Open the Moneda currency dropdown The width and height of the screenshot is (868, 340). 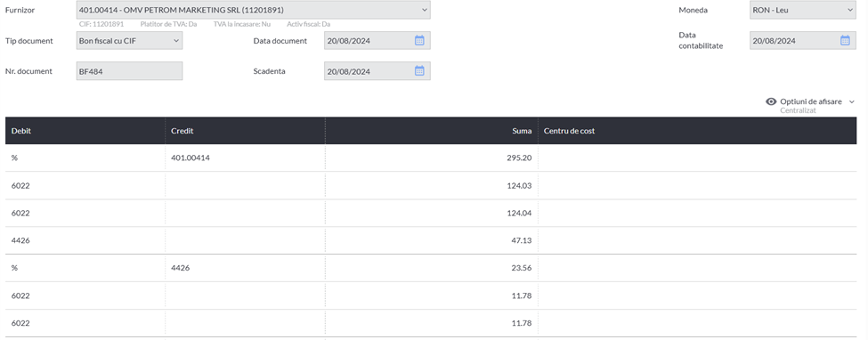click(x=803, y=10)
